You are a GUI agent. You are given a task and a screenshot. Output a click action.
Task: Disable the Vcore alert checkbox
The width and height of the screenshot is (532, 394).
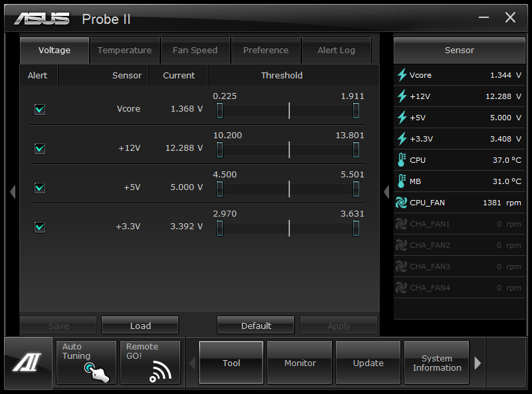tap(40, 110)
